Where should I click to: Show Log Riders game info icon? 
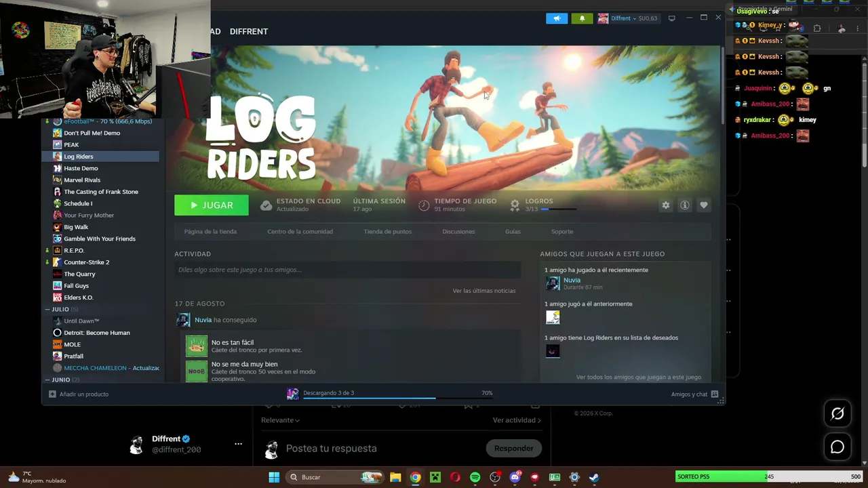pyautogui.click(x=685, y=205)
